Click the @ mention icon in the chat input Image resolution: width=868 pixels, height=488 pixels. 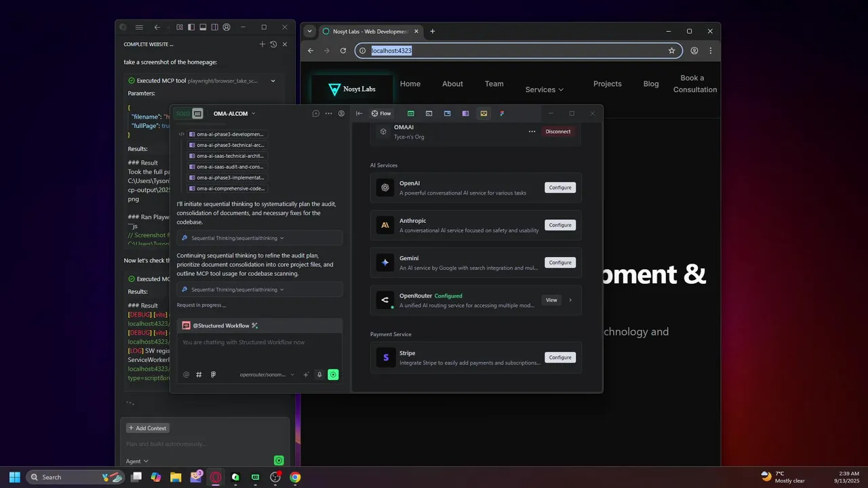(186, 374)
